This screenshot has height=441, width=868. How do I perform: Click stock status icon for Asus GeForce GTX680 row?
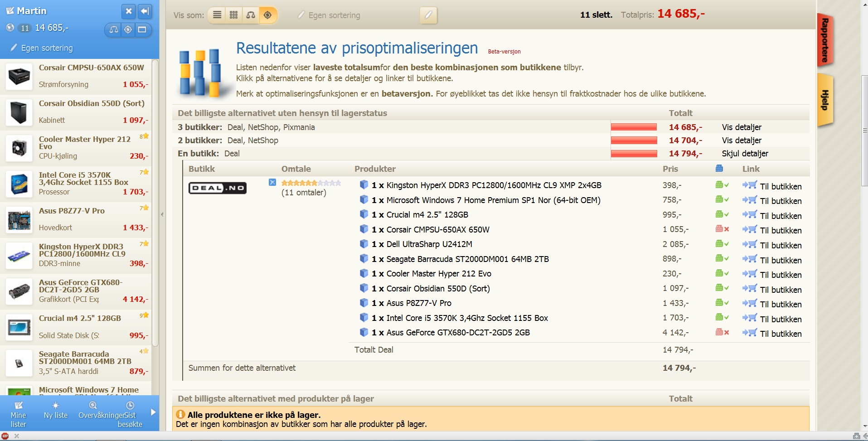722,332
